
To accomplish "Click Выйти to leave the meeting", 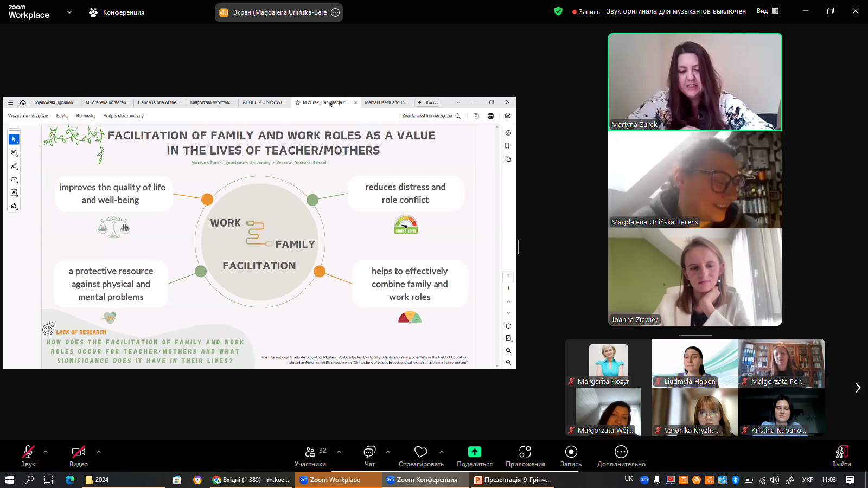I will pyautogui.click(x=841, y=455).
